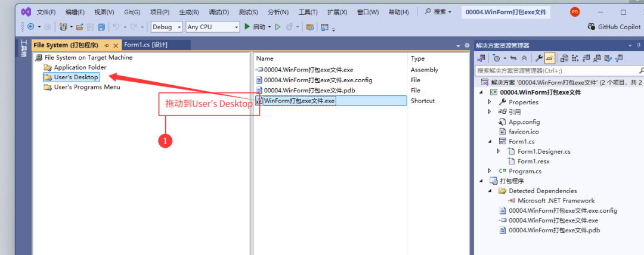Toggle auto-hide pin on Solution Explorer panel
Viewport: 644px width, 255px height.
pos(638,45)
